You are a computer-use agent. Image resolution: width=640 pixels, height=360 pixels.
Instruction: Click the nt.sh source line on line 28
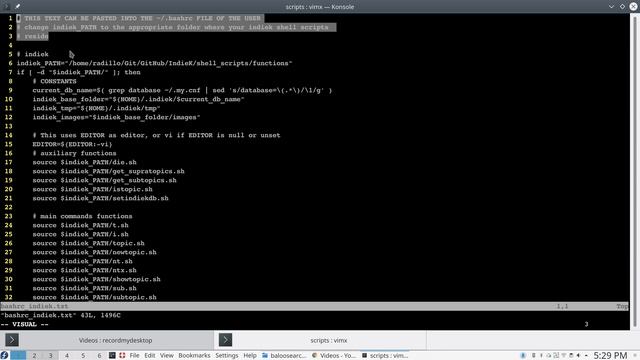82,261
